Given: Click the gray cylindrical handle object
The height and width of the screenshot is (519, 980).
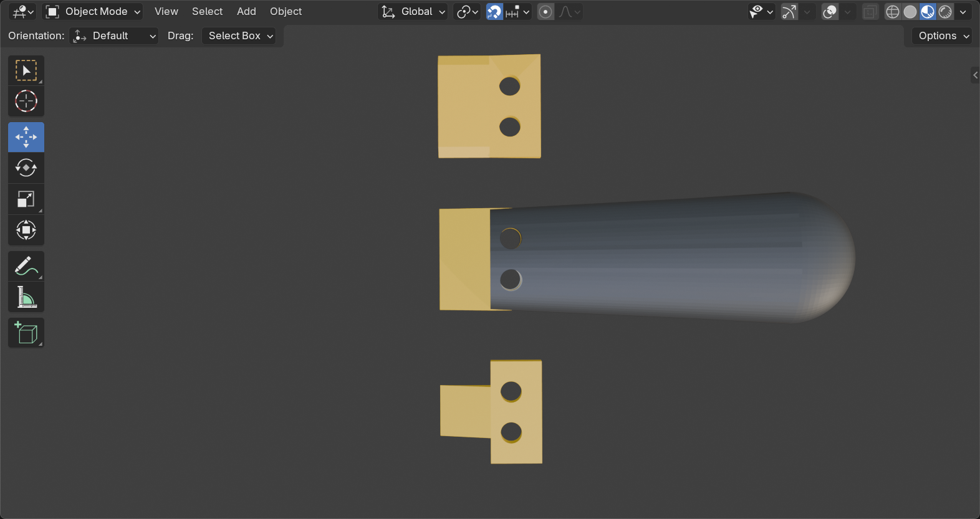Looking at the screenshot, I should pyautogui.click(x=673, y=257).
